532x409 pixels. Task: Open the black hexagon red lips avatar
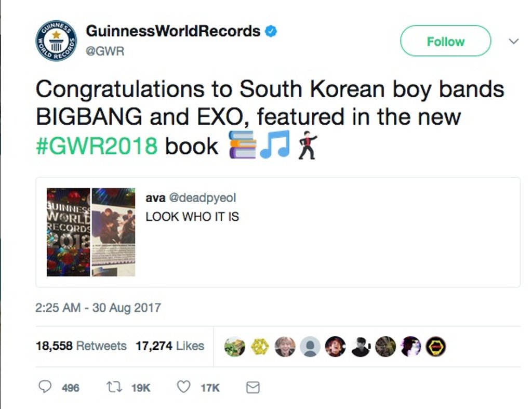pos(436,347)
